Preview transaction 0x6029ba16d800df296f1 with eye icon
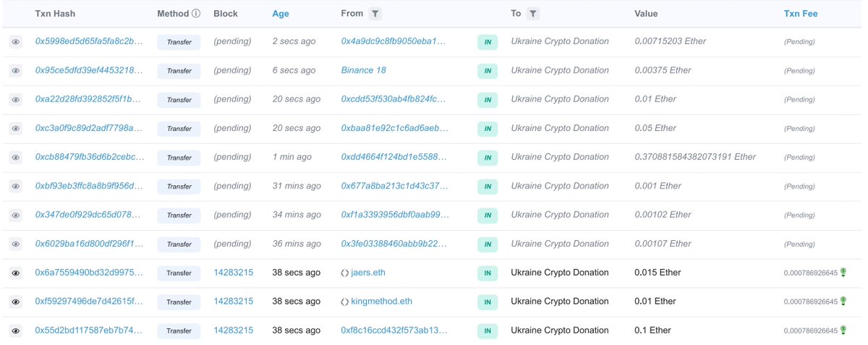The height and width of the screenshot is (345, 868). point(15,244)
